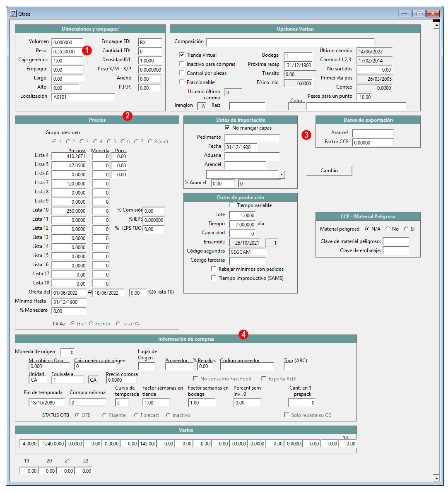Click the Fin de temporada date field
Image resolution: width=448 pixels, height=491 pixels.
click(47, 402)
